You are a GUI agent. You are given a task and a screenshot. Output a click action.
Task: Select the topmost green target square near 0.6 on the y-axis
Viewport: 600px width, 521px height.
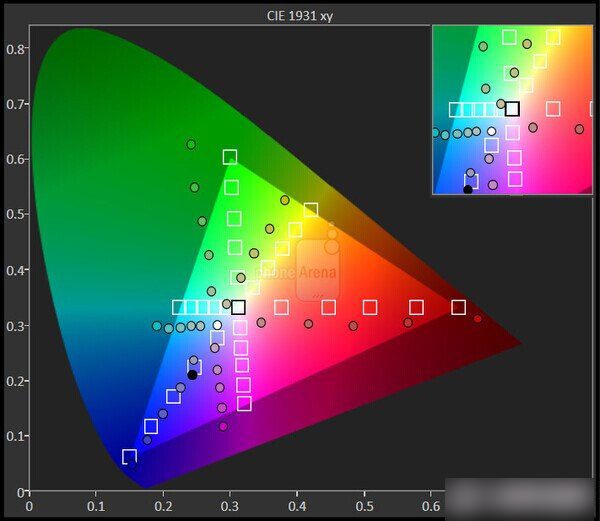[x=230, y=157]
